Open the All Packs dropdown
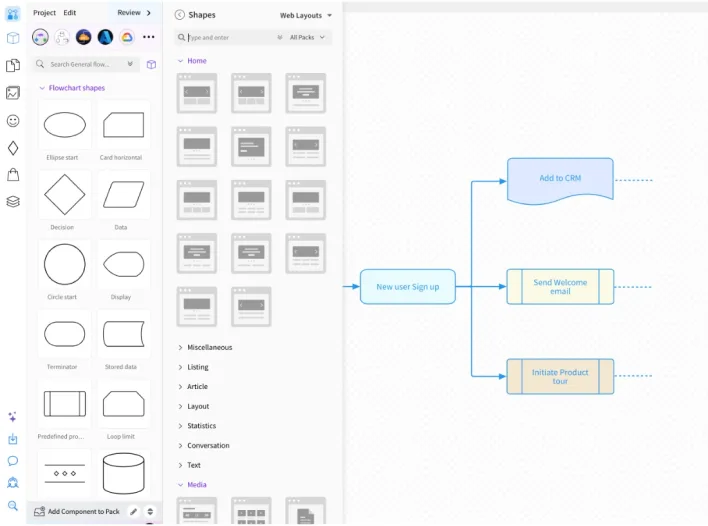Screen dimensions: 708x526 [307, 37]
